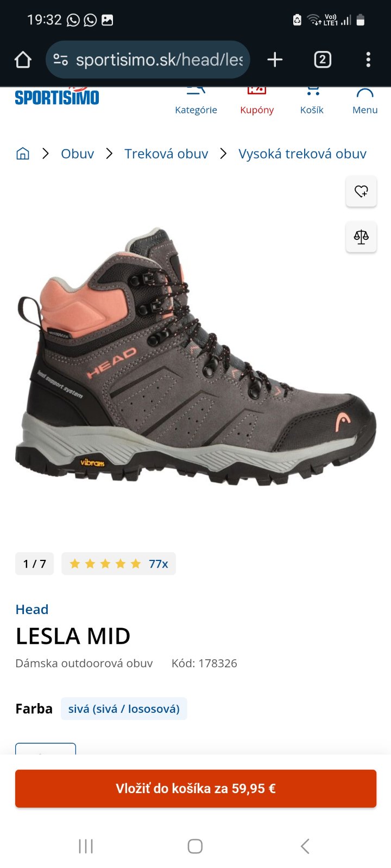Open Košík shopping cart
This screenshot has height=868, width=391.
(x=312, y=102)
